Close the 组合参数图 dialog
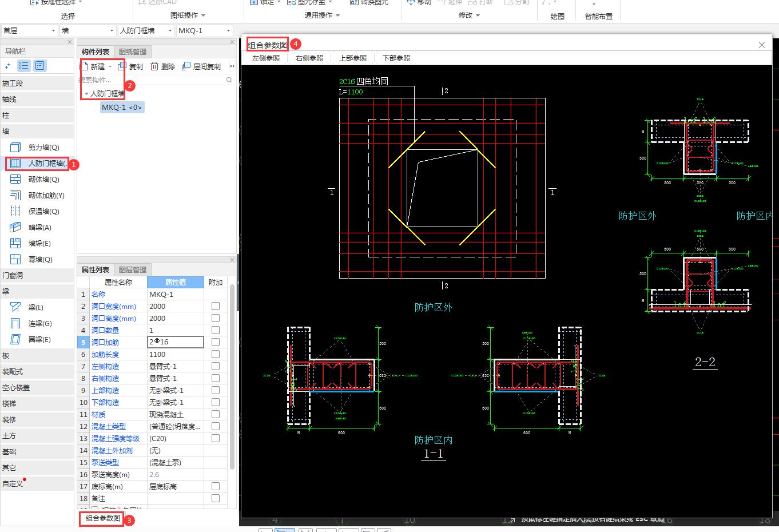The image size is (779, 532). (762, 45)
